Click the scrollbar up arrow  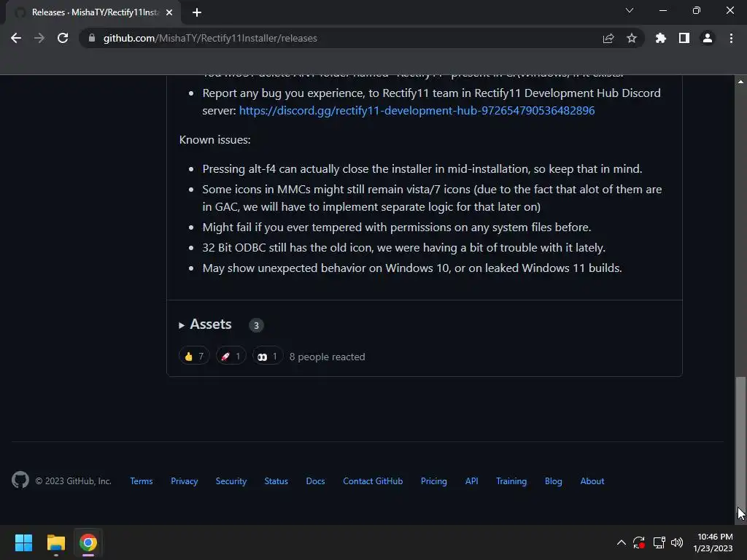740,82
